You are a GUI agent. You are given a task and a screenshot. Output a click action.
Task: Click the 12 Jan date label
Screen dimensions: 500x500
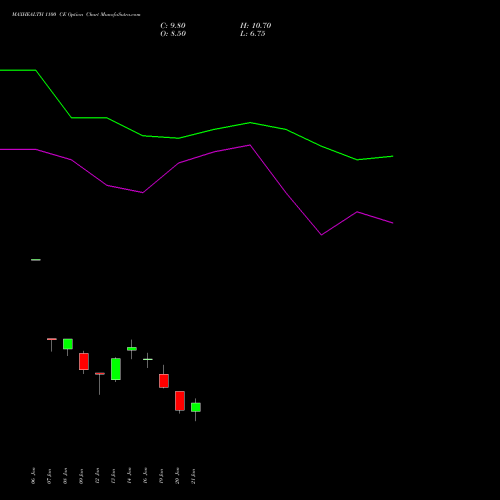[x=97, y=476]
